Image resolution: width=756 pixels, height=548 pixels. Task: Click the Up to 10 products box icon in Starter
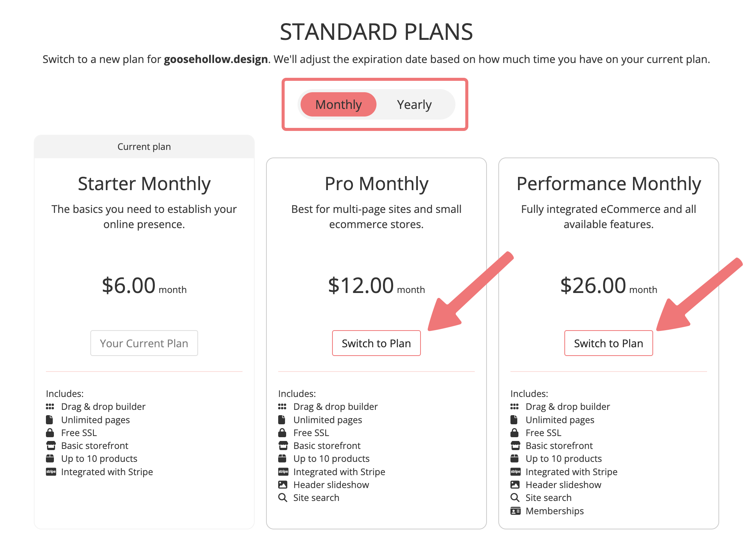pos(50,458)
